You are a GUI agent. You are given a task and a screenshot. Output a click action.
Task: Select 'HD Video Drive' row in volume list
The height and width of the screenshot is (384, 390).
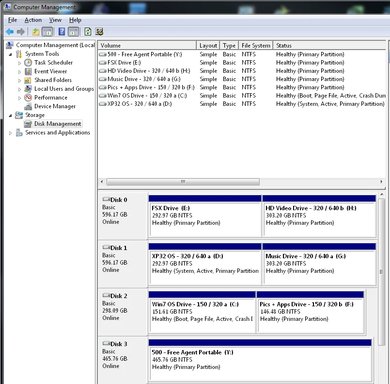(x=242, y=71)
